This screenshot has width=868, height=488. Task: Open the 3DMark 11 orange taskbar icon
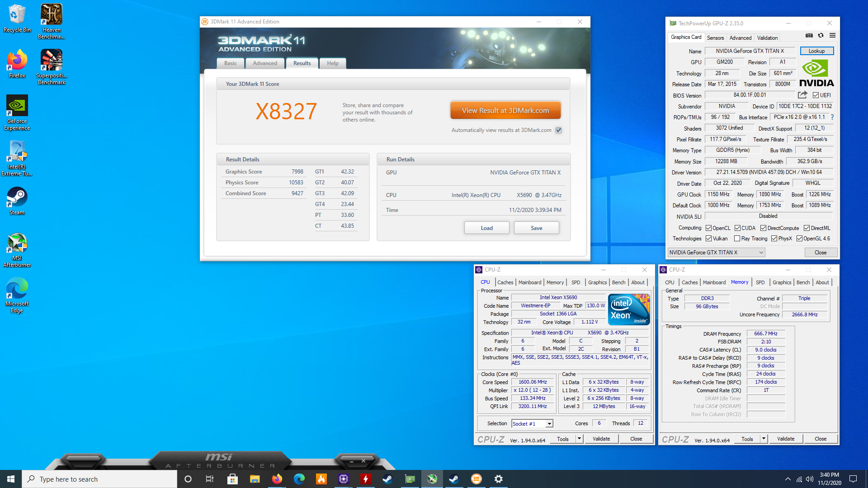tap(476, 479)
